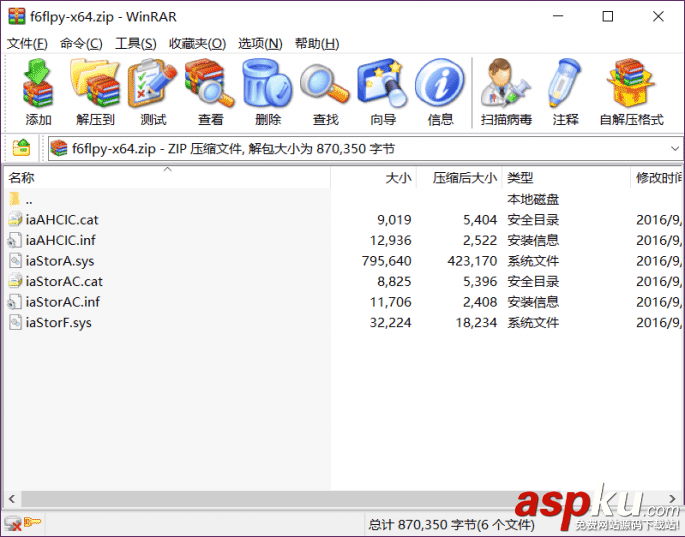Expand the archive path dropdown arrow

[675, 149]
